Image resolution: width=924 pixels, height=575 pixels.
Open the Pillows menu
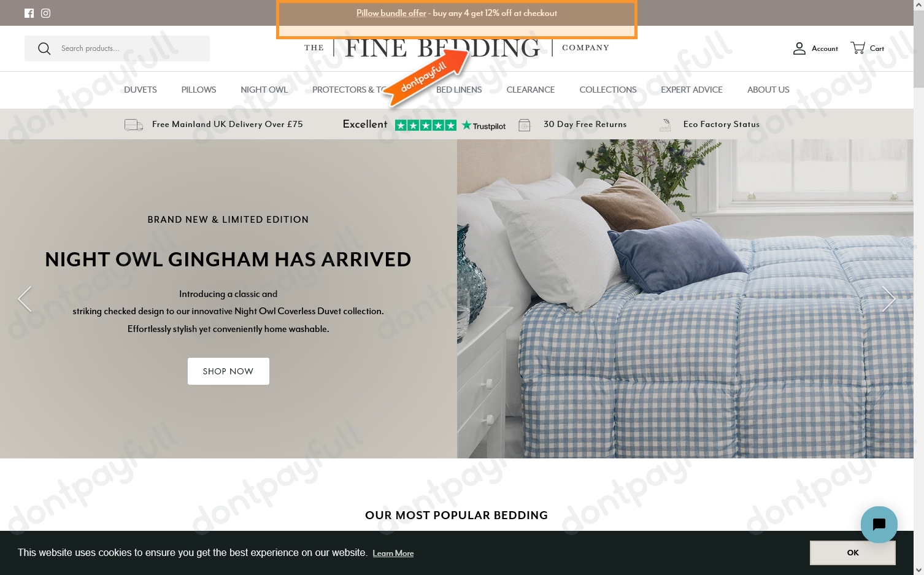pos(199,90)
